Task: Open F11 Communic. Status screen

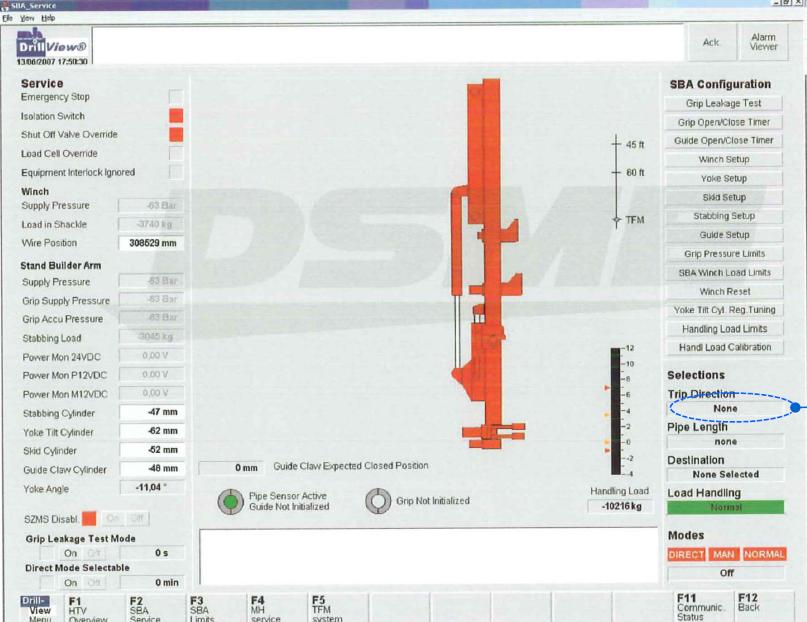Action: click(703, 607)
